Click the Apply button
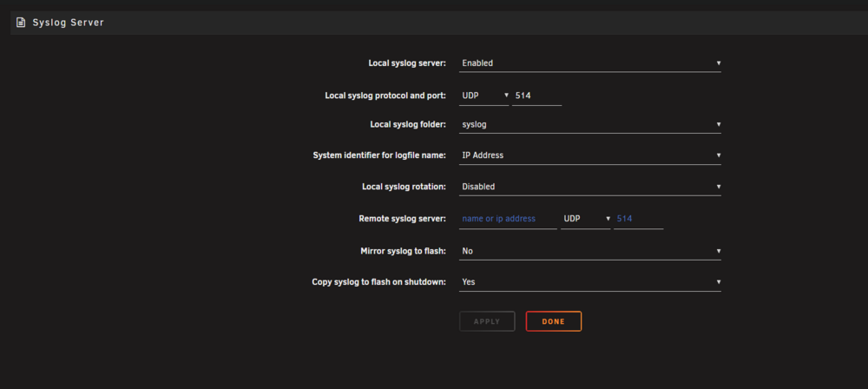 pyautogui.click(x=487, y=321)
